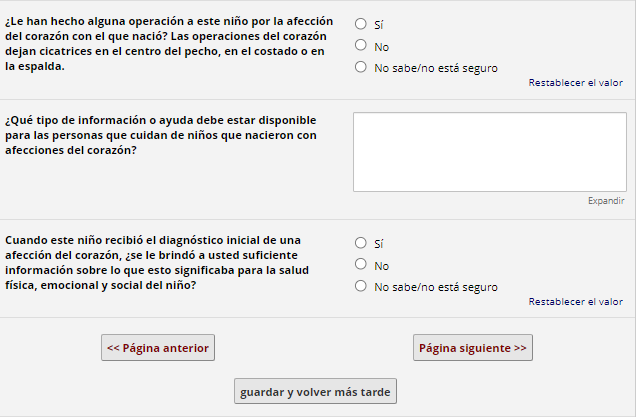Viewport: 636px width, 417px height.
Task: Click the 'No' label text under initial diagnosis question
Action: (x=381, y=266)
